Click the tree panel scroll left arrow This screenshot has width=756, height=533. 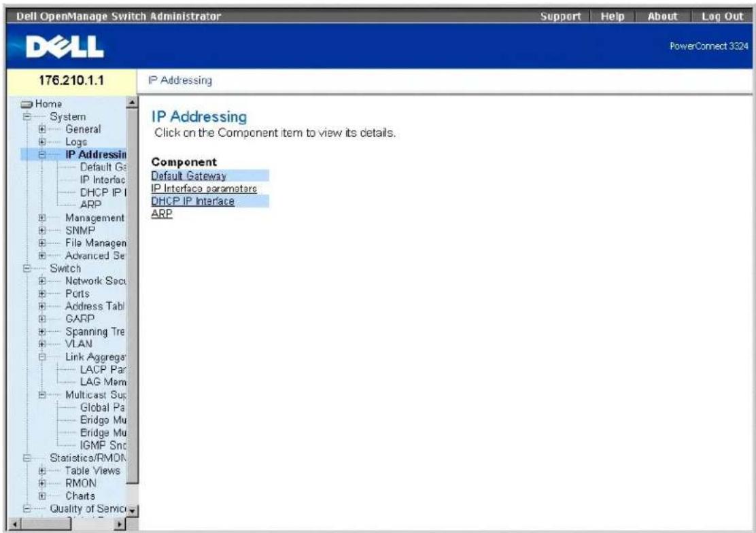15,524
